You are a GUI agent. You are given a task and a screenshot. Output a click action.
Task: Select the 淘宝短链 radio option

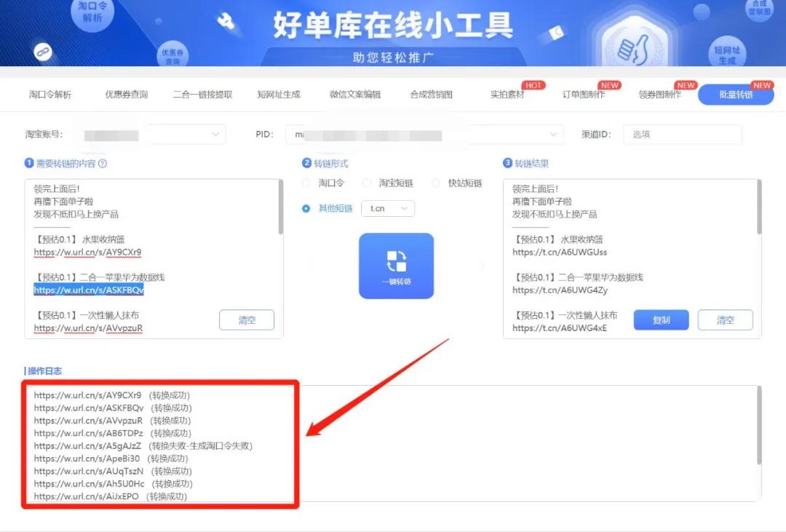pyautogui.click(x=366, y=183)
